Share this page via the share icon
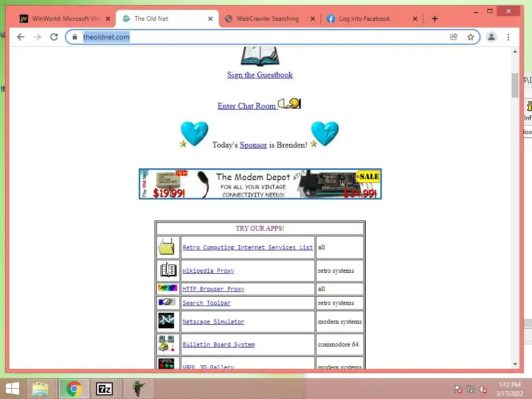 coord(454,37)
